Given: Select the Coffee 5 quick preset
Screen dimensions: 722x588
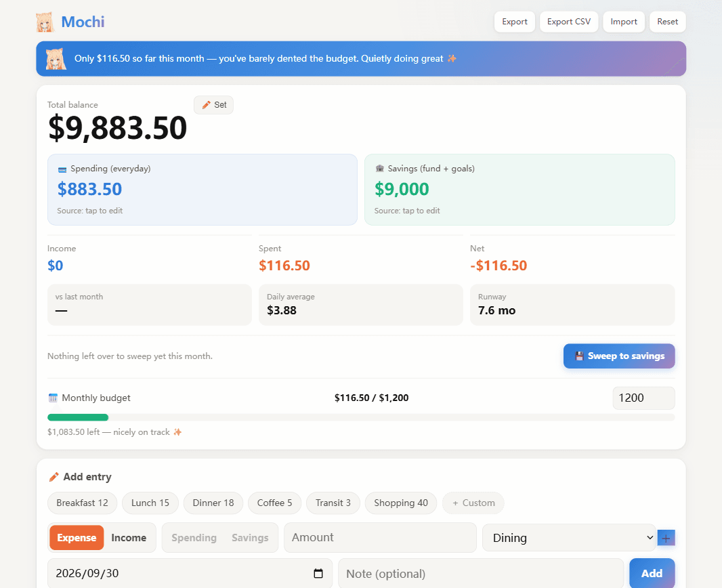Looking at the screenshot, I should [274, 503].
